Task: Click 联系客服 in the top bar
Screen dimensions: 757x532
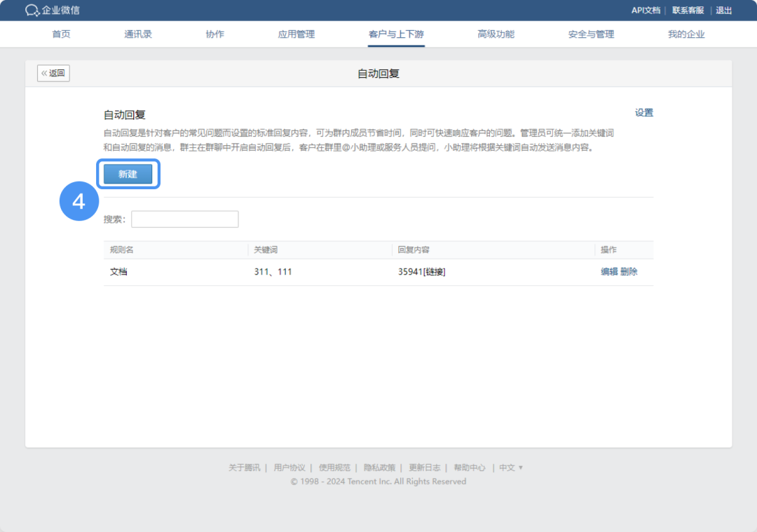Action: point(688,11)
